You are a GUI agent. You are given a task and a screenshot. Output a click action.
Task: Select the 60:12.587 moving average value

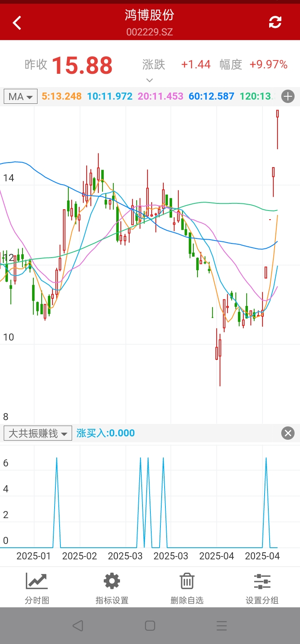click(212, 96)
